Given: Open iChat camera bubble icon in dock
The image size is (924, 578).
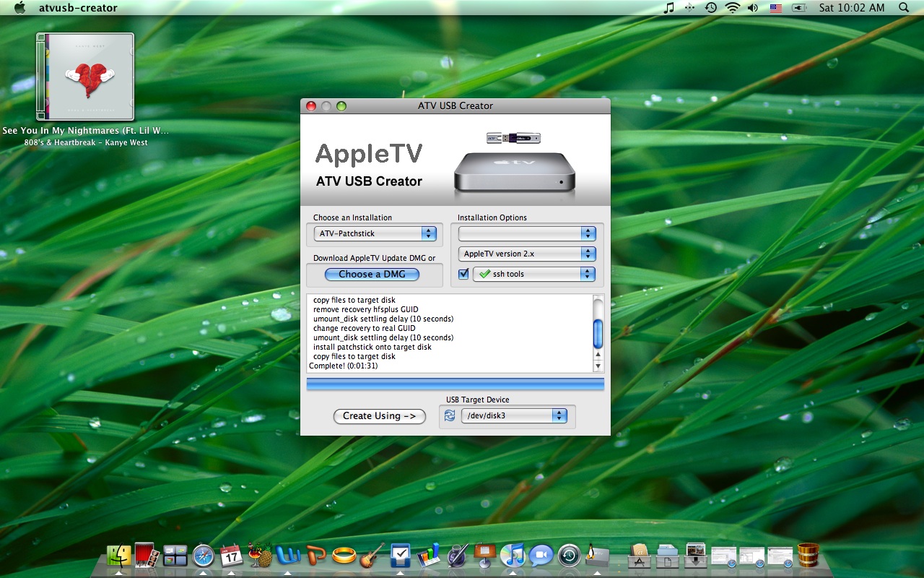Looking at the screenshot, I should point(541,555).
